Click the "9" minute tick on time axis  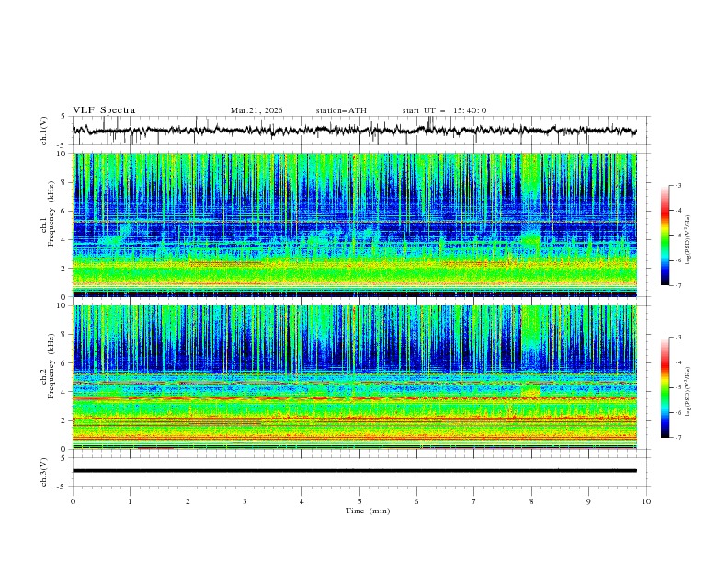point(588,501)
